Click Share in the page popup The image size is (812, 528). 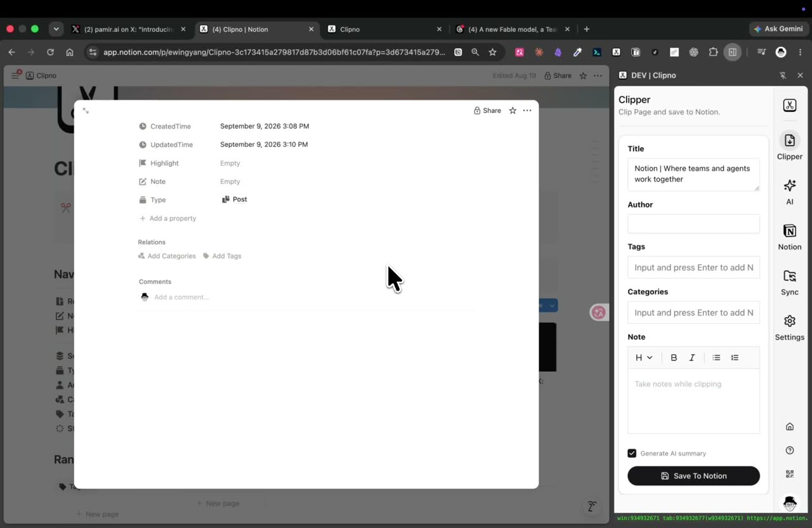tap(487, 110)
